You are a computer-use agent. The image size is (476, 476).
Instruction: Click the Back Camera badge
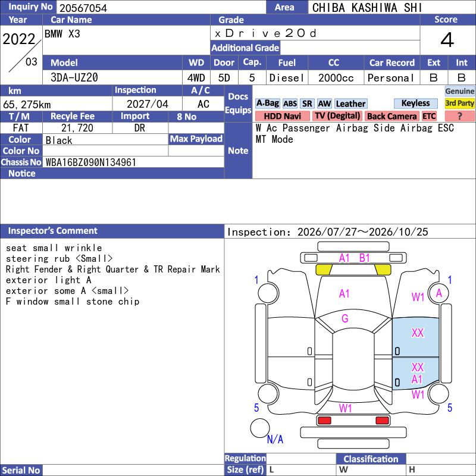392,116
